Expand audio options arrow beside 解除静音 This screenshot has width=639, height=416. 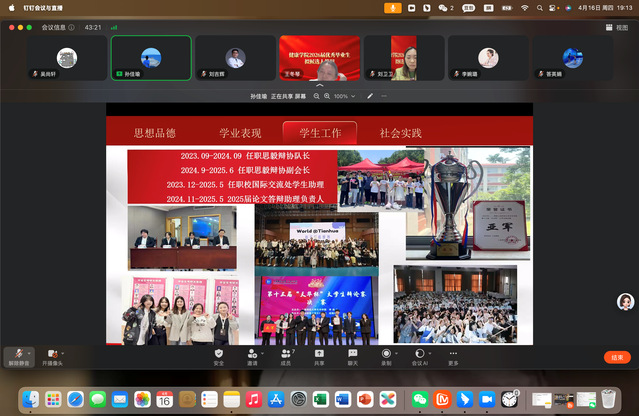coord(31,353)
